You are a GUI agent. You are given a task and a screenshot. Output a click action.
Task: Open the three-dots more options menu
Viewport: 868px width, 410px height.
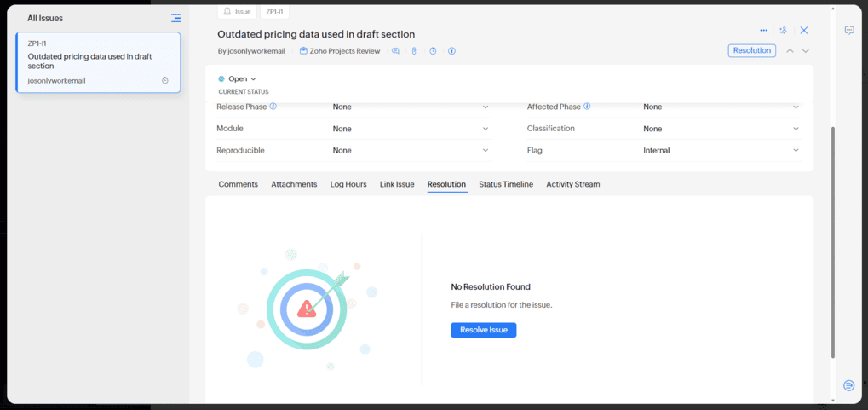[764, 31]
